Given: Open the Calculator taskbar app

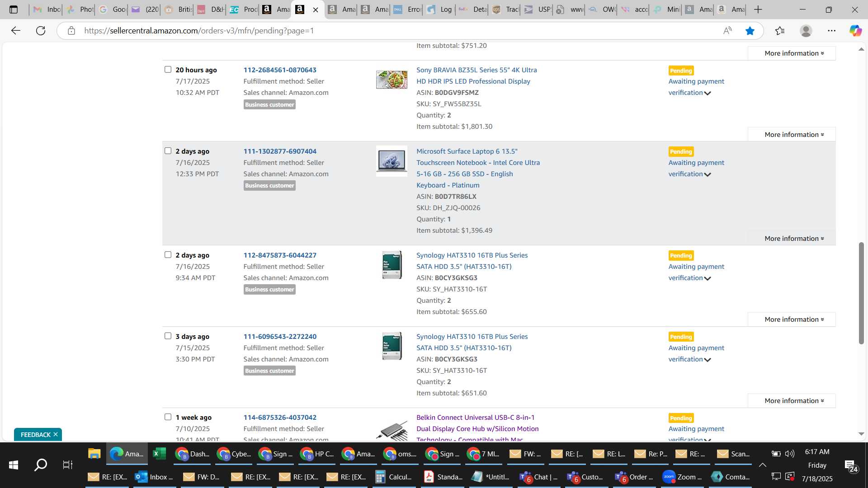Looking at the screenshot, I should pos(395,477).
